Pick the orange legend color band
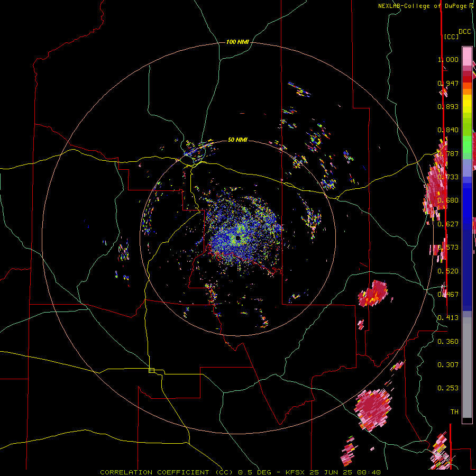The image size is (476, 476). point(467,91)
